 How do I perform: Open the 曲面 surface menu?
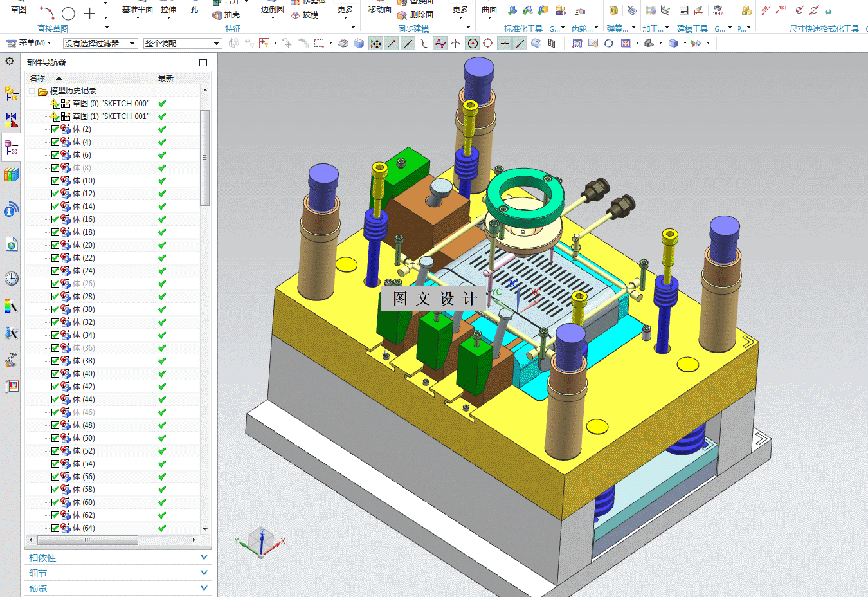[x=489, y=11]
